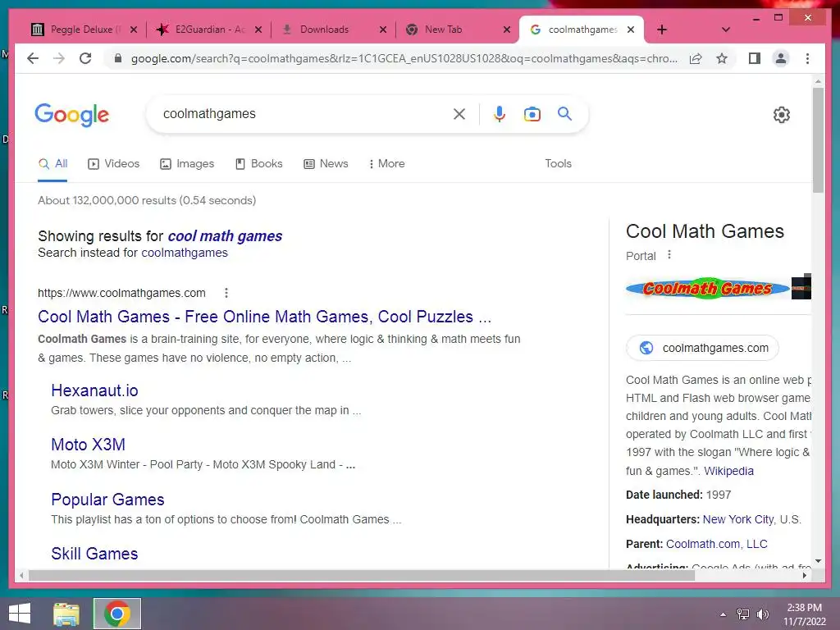This screenshot has height=630, width=840.
Task: Show hidden system tray icons
Action: pyautogui.click(x=724, y=614)
